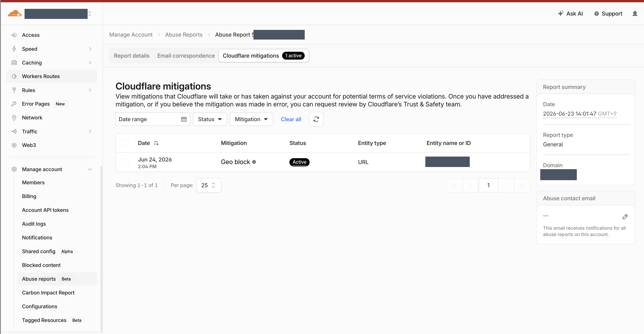Click the Caching sidebar icon
This screenshot has width=644, height=334.
14,62
